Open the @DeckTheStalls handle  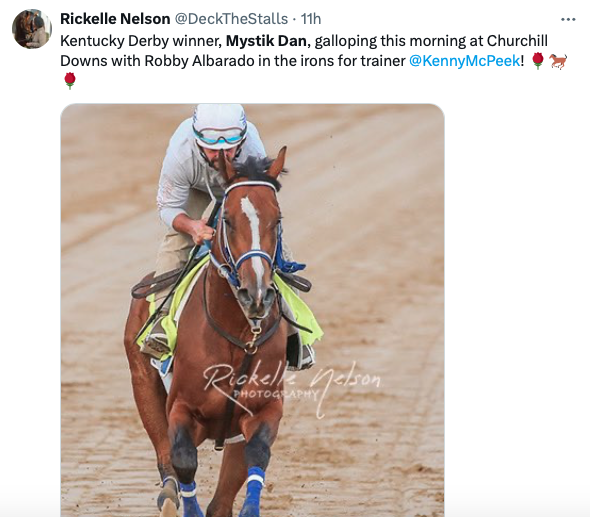coord(231,19)
